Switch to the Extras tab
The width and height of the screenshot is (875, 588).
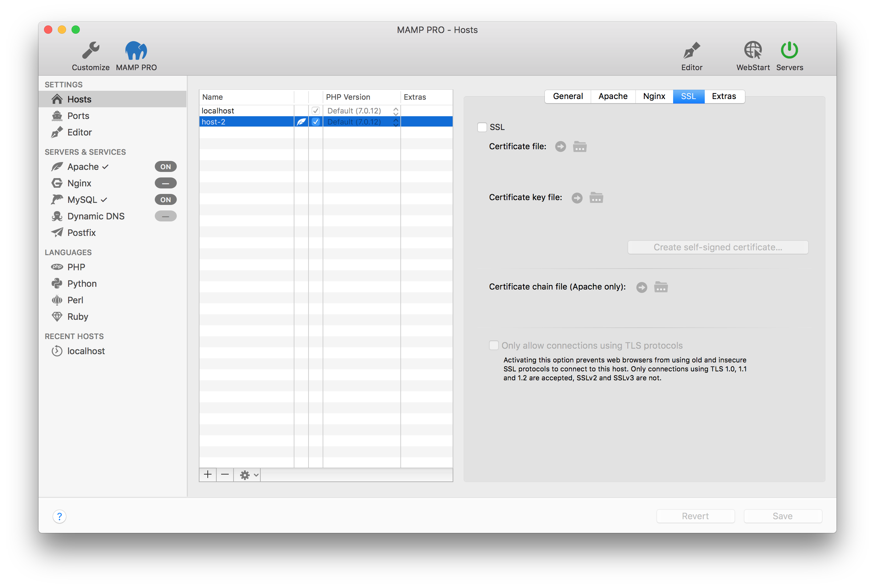pyautogui.click(x=724, y=96)
